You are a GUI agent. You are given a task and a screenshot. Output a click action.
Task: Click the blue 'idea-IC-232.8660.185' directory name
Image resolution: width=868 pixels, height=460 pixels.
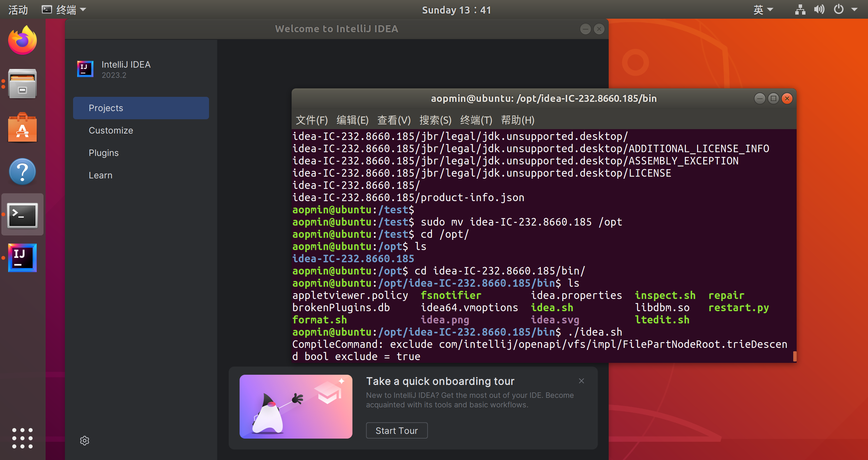(x=353, y=259)
